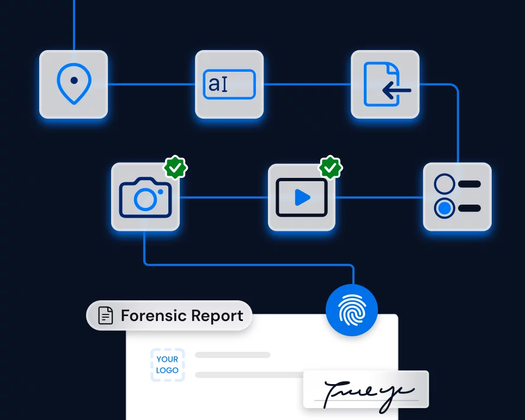Image resolution: width=525 pixels, height=420 pixels.
Task: Click green verified badge on camera tile
Action: pyautogui.click(x=175, y=168)
